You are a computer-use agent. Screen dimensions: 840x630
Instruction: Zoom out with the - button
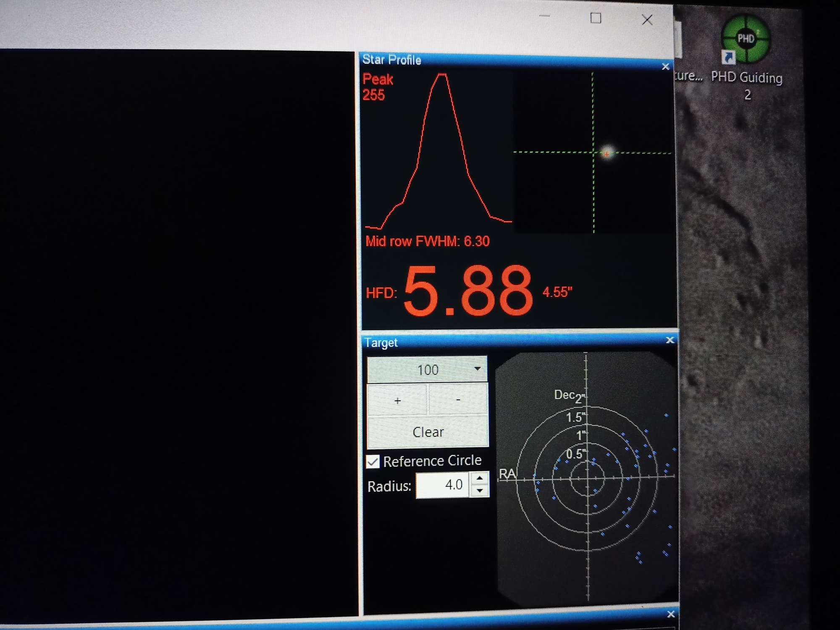[x=458, y=400]
